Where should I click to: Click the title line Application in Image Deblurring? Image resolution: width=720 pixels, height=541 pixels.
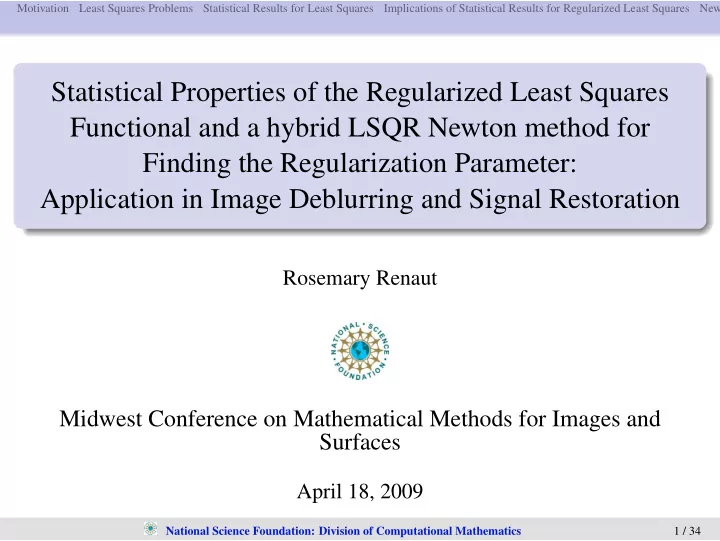(x=360, y=199)
